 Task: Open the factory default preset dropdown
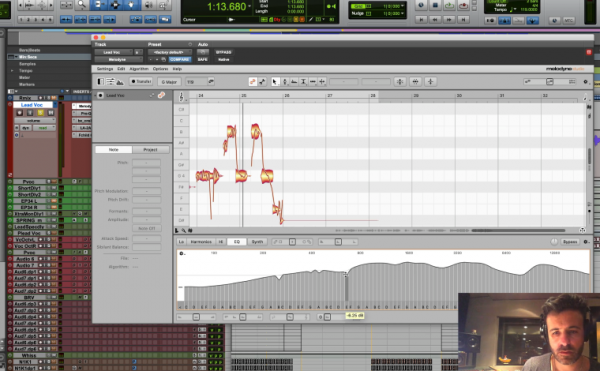pyautogui.click(x=169, y=52)
